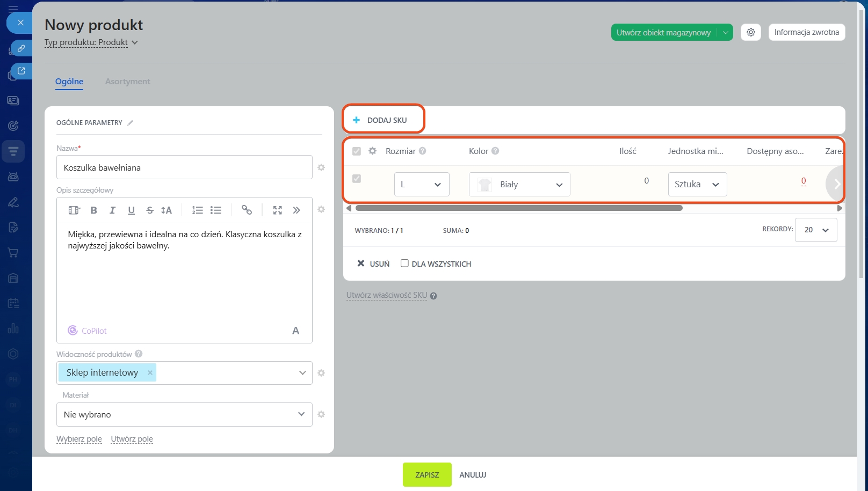Open SKU table column settings gear
Image resolution: width=868 pixels, height=491 pixels.
372,151
